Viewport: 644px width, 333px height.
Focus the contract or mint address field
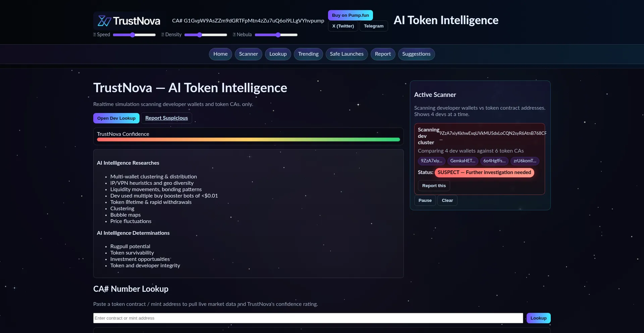tap(308, 318)
